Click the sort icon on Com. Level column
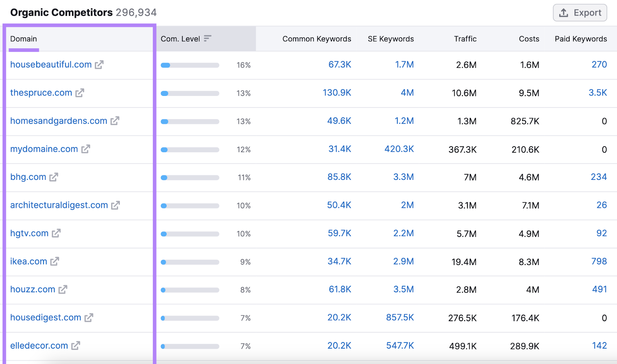Viewport: 617px width, 364px height. [x=207, y=39]
